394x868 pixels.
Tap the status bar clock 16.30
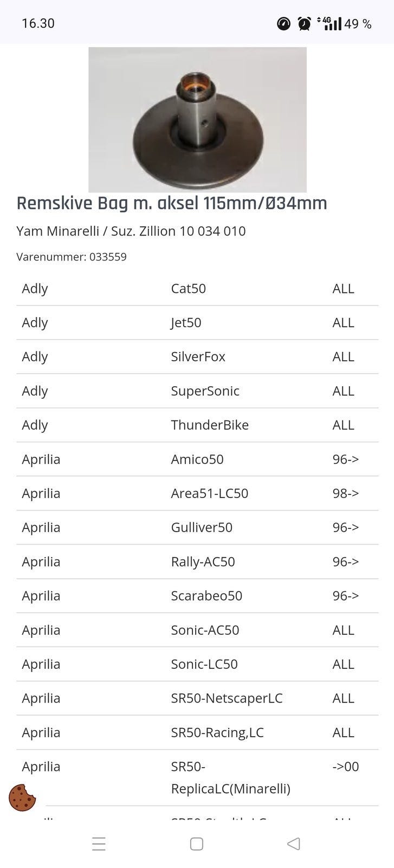click(x=38, y=23)
